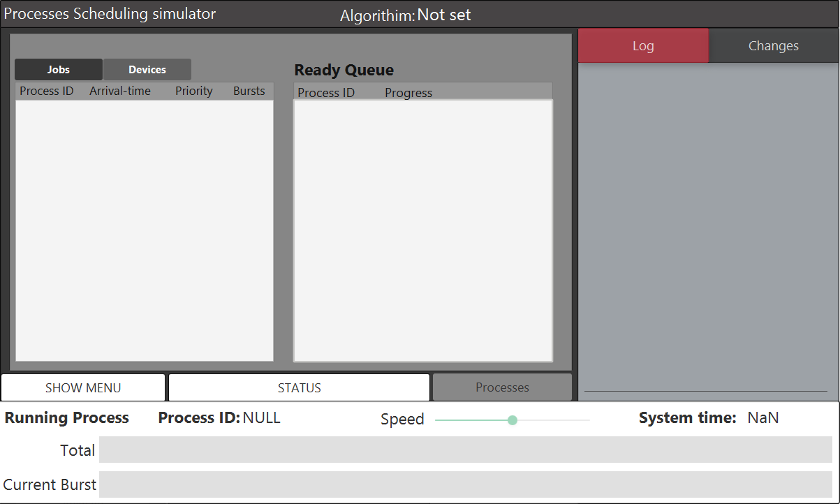Image resolution: width=840 pixels, height=504 pixels.
Task: Click the Ready Queue Process ID header
Action: 326,93
